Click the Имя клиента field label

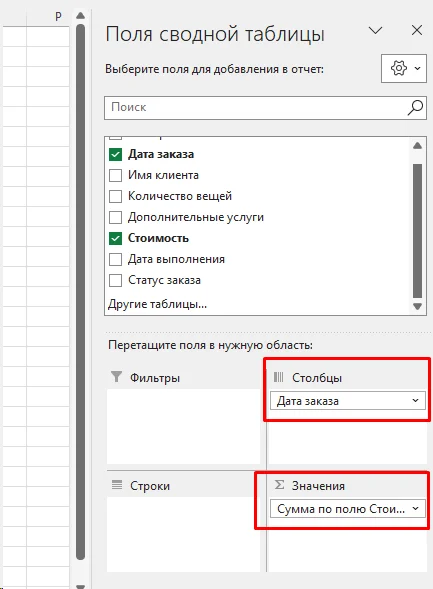click(x=163, y=175)
